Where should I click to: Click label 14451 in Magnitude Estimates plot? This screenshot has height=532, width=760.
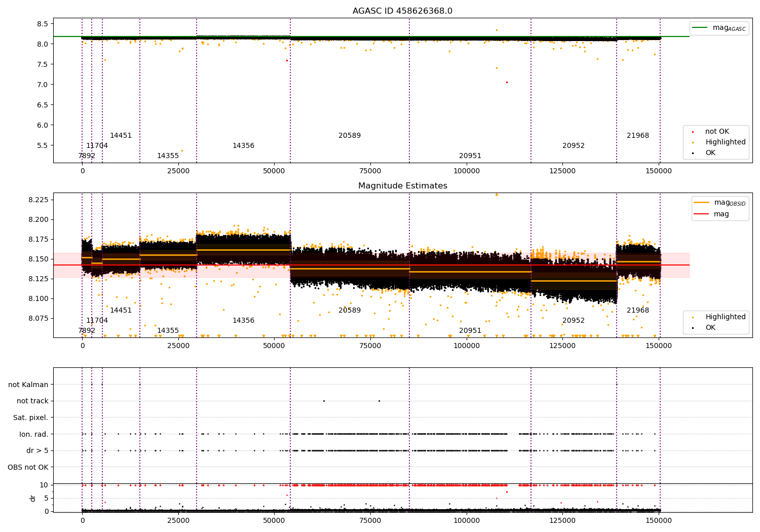121,311
